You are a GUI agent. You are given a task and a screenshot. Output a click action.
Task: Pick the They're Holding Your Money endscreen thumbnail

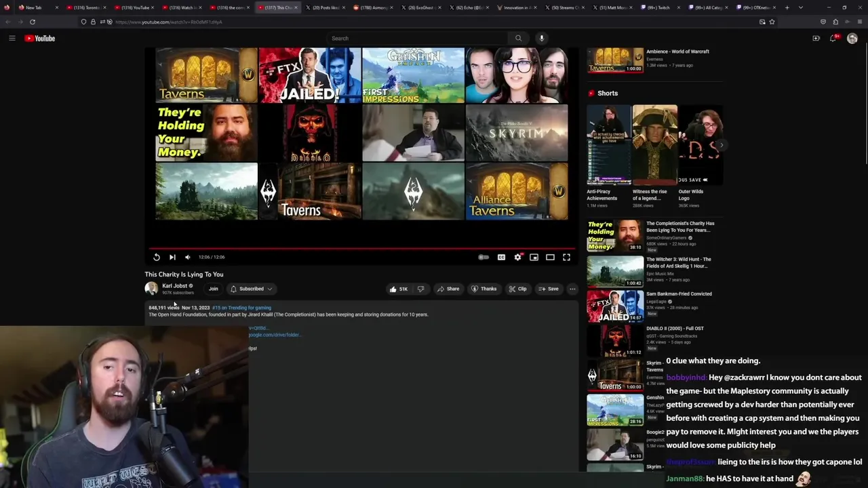tap(206, 133)
